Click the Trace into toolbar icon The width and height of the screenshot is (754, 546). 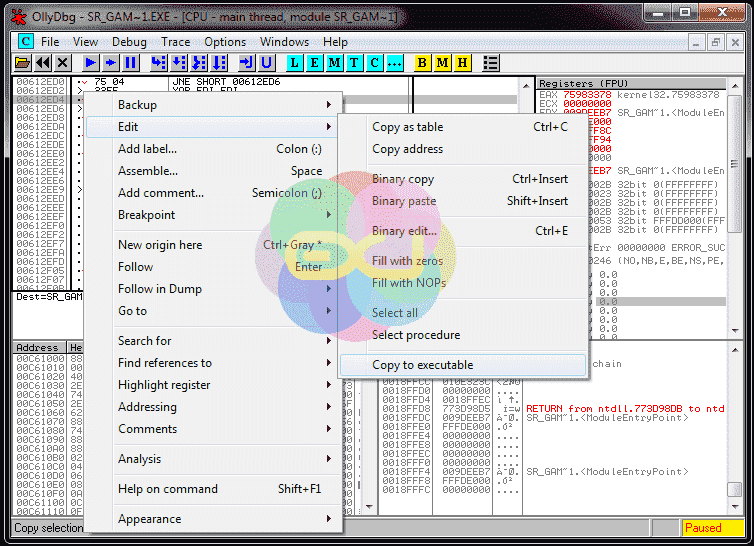[199, 63]
